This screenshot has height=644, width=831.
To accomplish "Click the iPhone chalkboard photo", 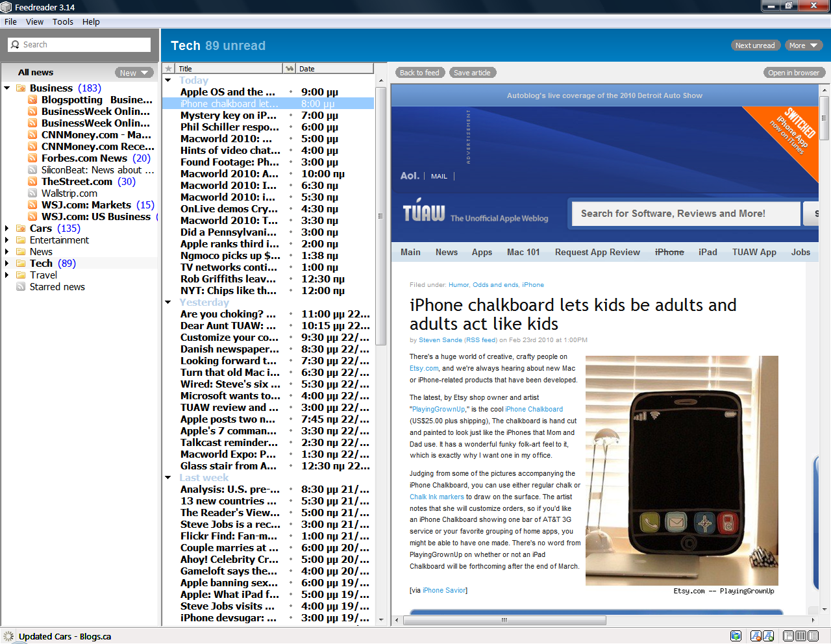I will (682, 471).
